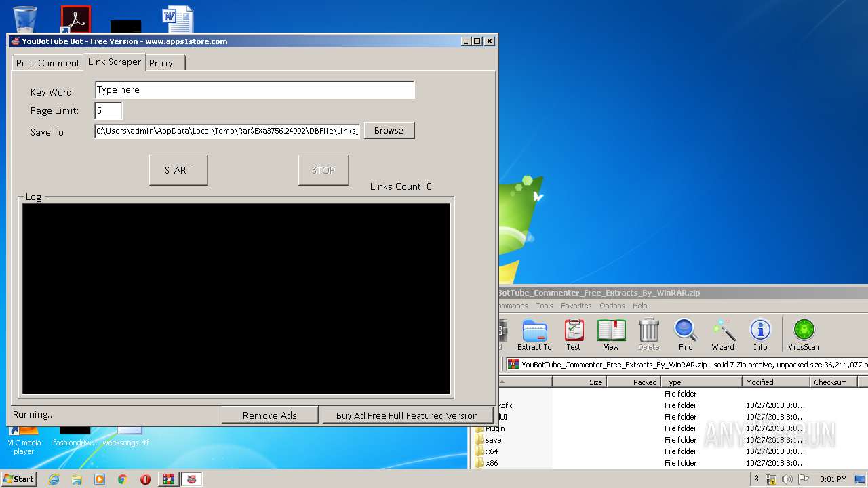Click the network tray icon

click(x=771, y=479)
